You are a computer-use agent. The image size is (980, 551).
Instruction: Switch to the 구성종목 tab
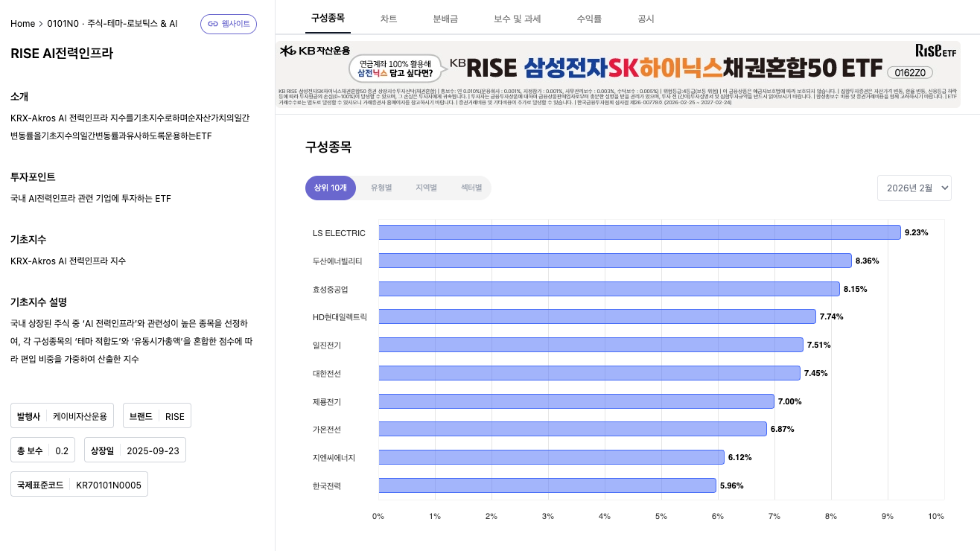pyautogui.click(x=328, y=18)
